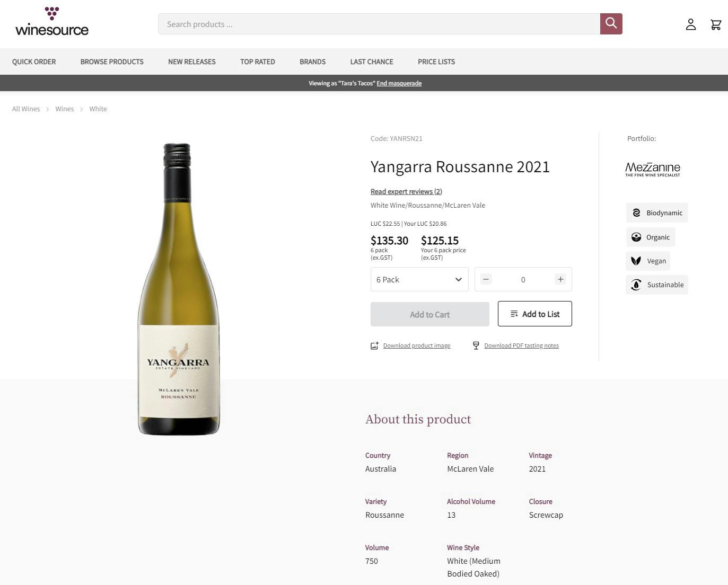The width and height of the screenshot is (728, 585).
Task: Click the Search products input field
Action: [379, 24]
